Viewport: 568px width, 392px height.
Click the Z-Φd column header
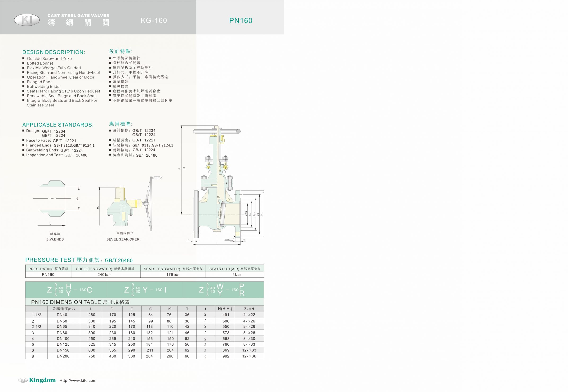(249, 309)
